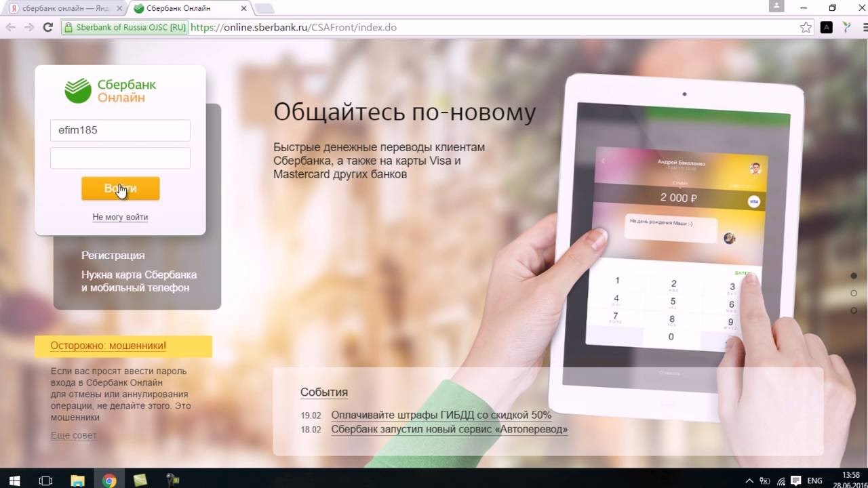Click the address bar URL
868x488 pixels.
[294, 28]
